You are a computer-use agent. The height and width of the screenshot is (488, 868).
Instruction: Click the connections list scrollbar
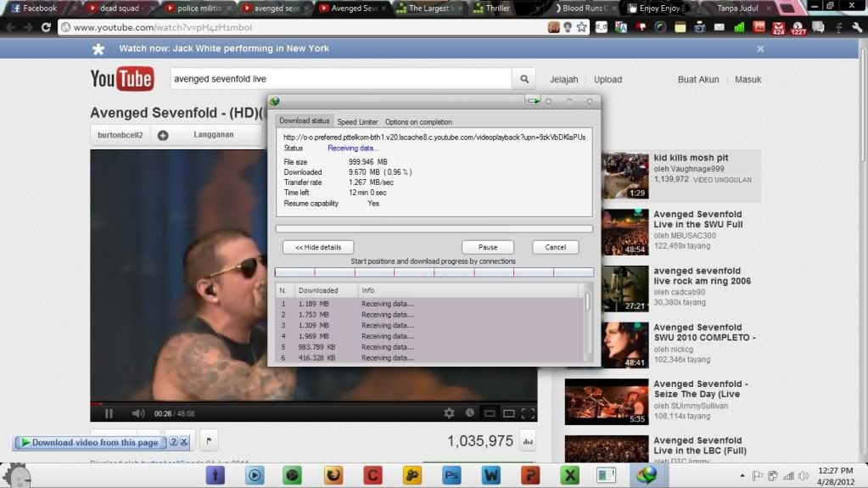[x=589, y=323]
